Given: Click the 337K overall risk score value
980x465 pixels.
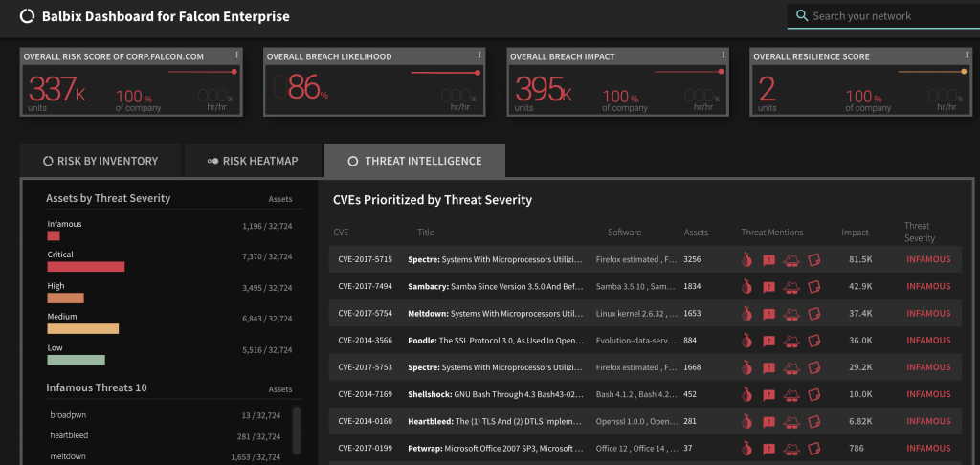Looking at the screenshot, I should [x=56, y=89].
